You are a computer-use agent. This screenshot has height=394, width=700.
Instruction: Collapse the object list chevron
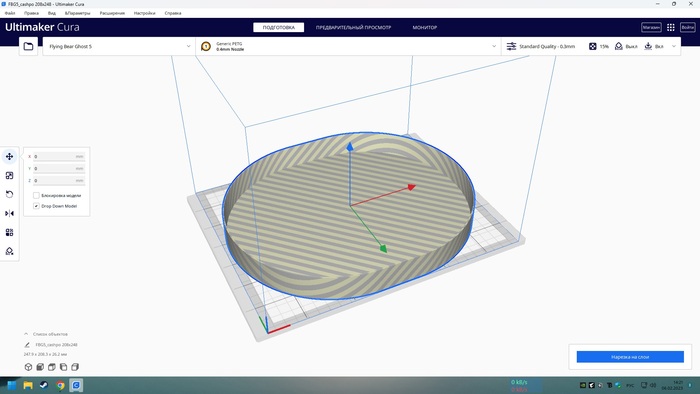(x=26, y=334)
